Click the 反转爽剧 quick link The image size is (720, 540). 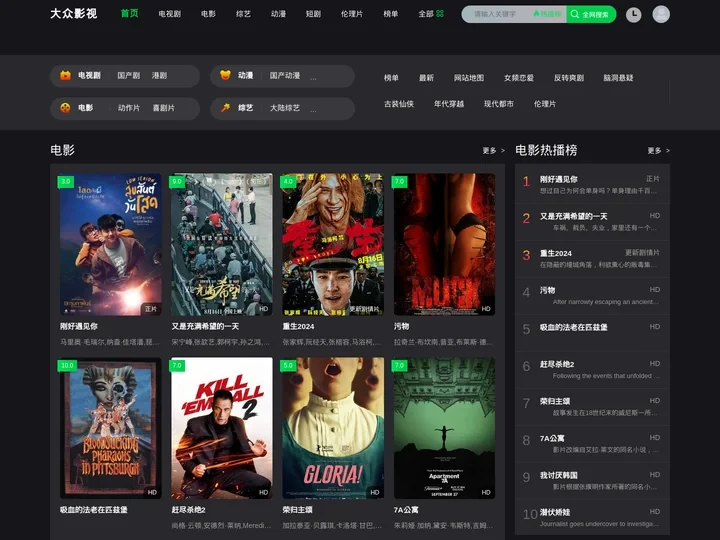[569, 78]
